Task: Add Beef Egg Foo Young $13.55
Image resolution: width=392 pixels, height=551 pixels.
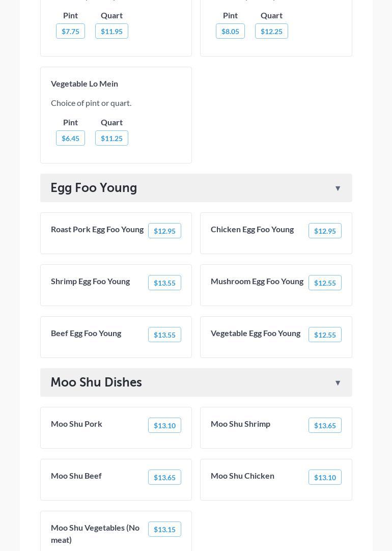Action: coord(164,335)
